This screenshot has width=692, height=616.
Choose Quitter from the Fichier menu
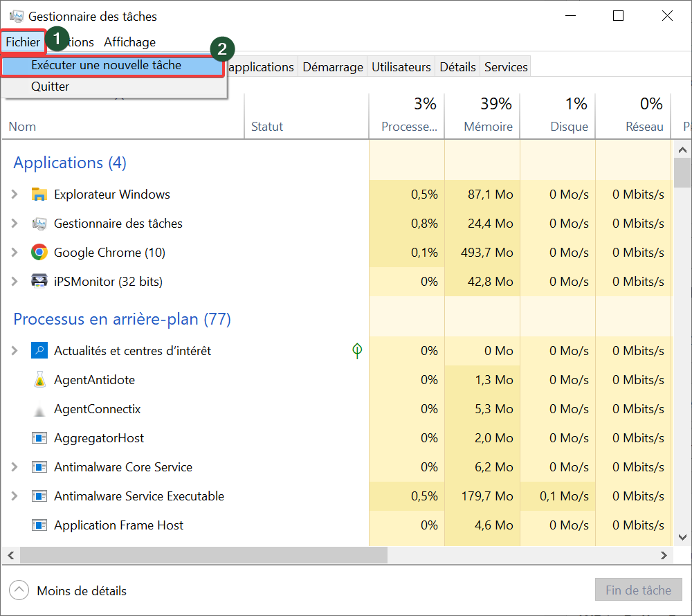tap(114, 87)
